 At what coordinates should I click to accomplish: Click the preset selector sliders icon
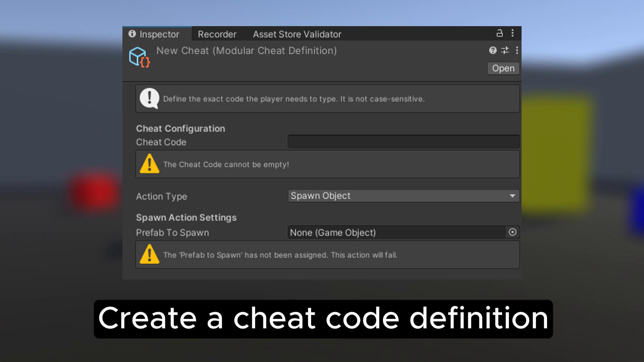tap(505, 51)
